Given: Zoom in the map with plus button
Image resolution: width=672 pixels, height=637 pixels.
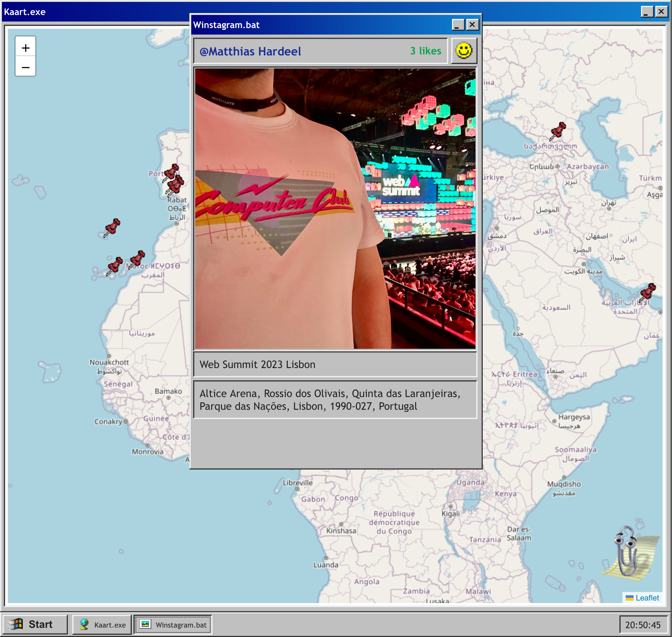Looking at the screenshot, I should point(25,48).
